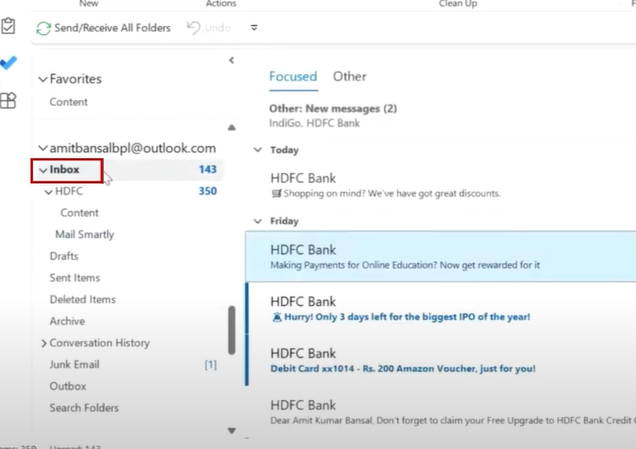Click Junk Email count [1]
This screenshot has width=636, height=449.
(x=211, y=365)
